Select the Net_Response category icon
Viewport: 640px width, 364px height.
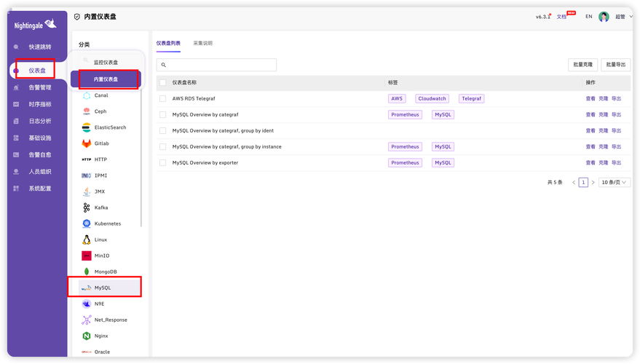(87, 320)
